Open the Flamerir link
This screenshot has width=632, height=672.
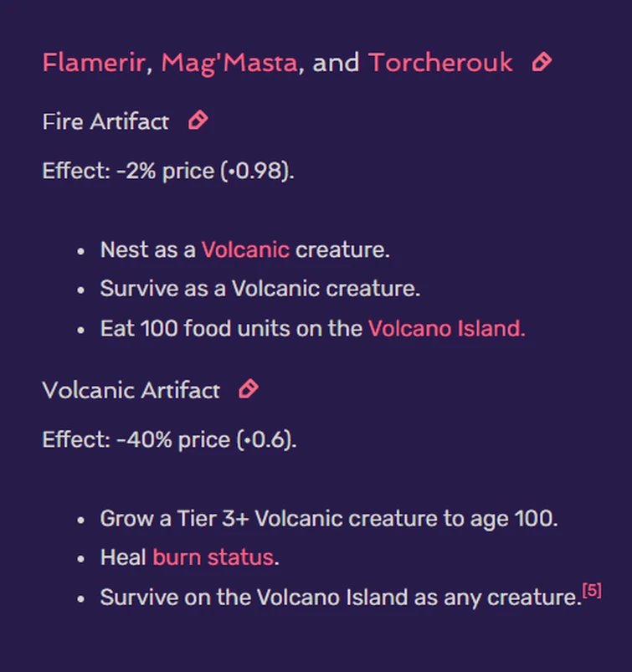click(91, 62)
